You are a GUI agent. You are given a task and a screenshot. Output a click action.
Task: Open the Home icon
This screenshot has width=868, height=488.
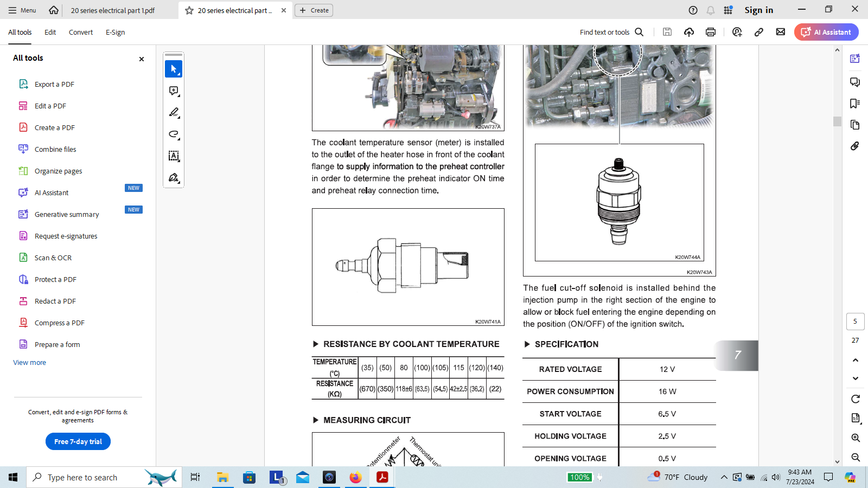pyautogui.click(x=54, y=10)
